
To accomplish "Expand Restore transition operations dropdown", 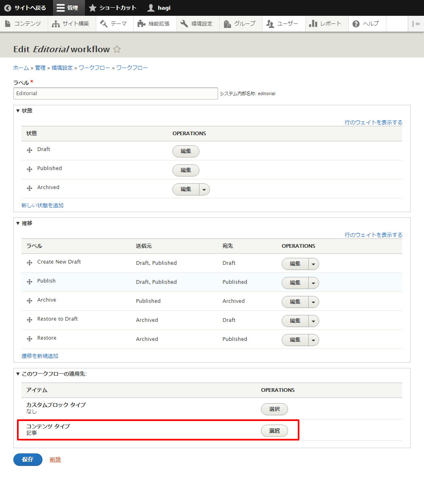I will coord(314,340).
